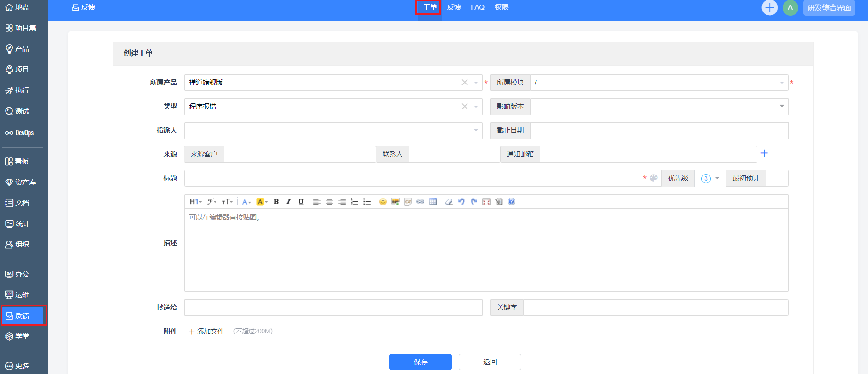Open the 优先级 priority dropdown
The image size is (868, 374).
pos(710,179)
